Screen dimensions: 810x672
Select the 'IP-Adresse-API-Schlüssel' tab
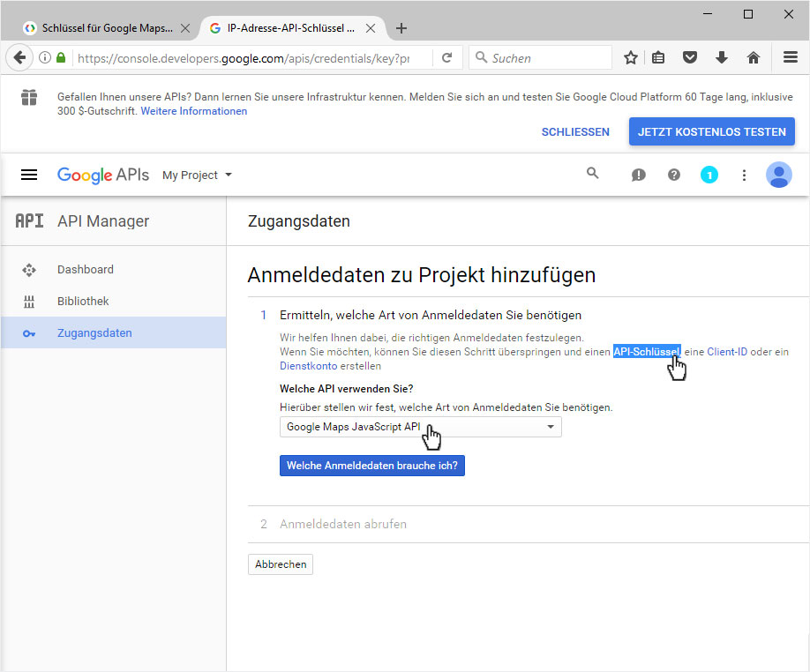pos(290,28)
